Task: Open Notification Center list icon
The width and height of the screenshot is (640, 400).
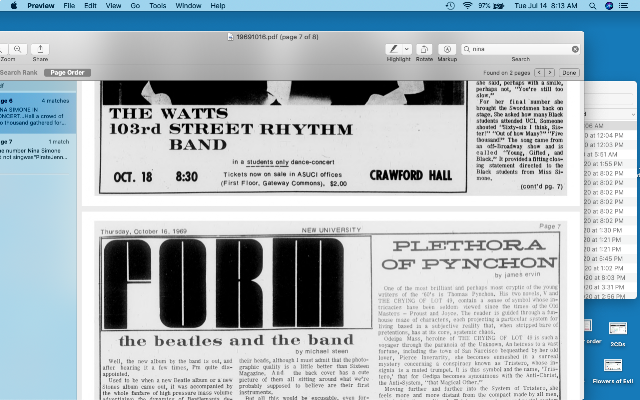Action: 623,6
